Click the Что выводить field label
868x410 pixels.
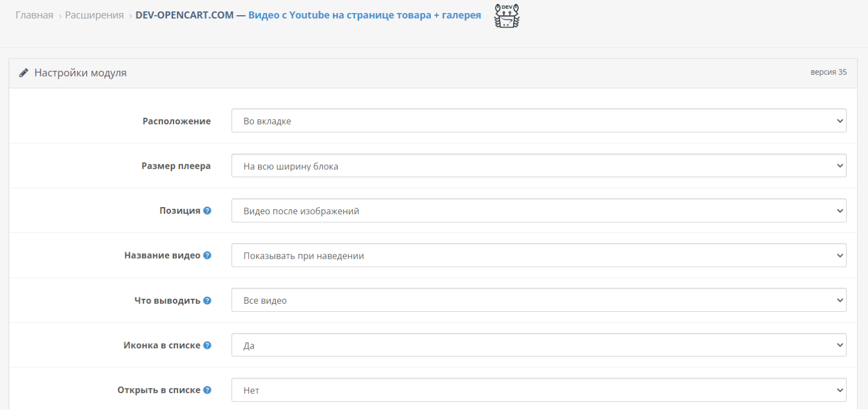(x=168, y=300)
